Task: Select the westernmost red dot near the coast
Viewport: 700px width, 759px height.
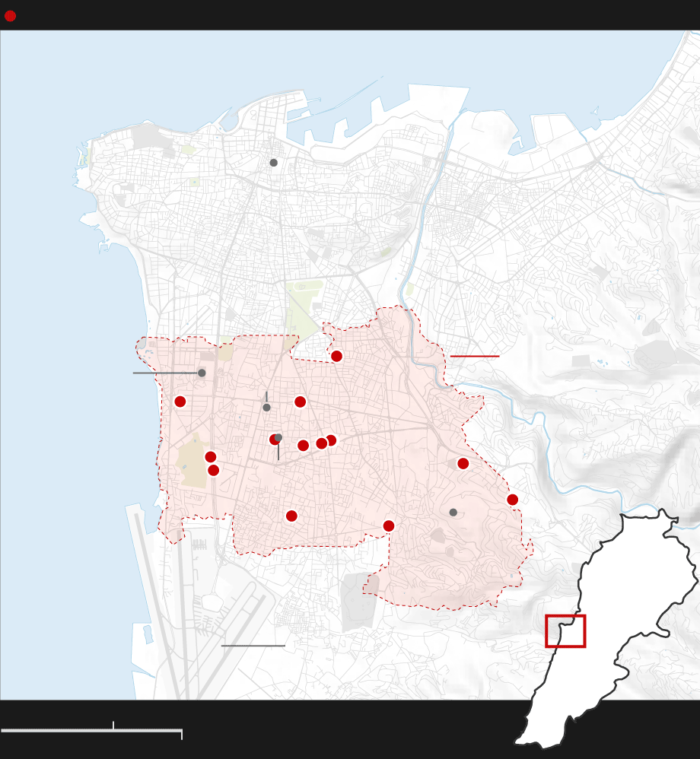Action: [x=180, y=402]
